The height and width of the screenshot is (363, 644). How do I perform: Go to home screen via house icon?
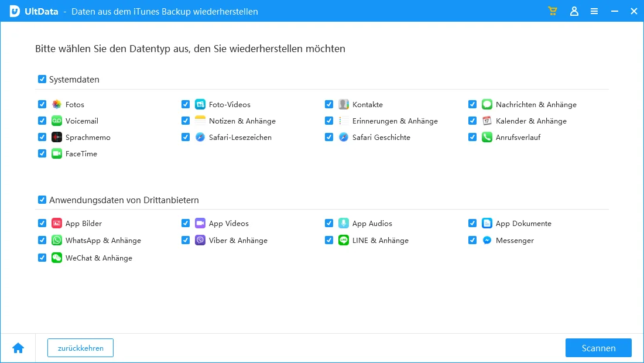point(18,348)
